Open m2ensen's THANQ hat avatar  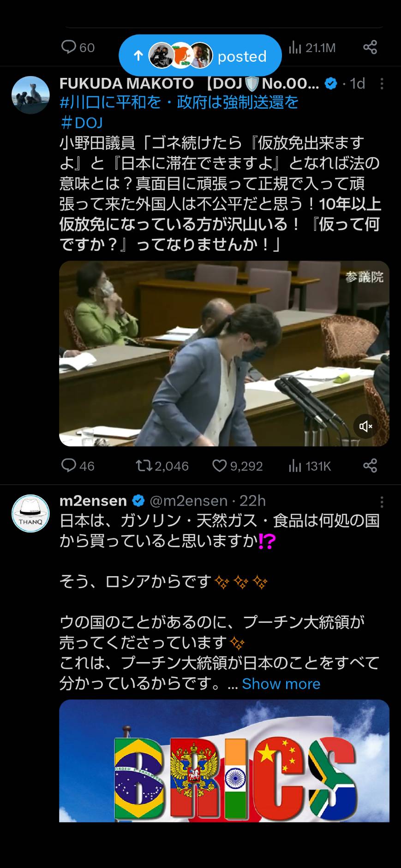pos(30,514)
